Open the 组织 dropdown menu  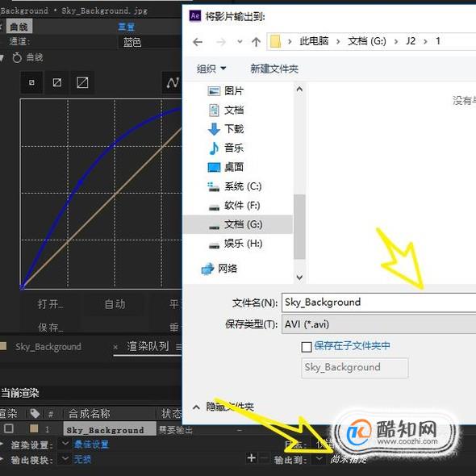[211, 69]
